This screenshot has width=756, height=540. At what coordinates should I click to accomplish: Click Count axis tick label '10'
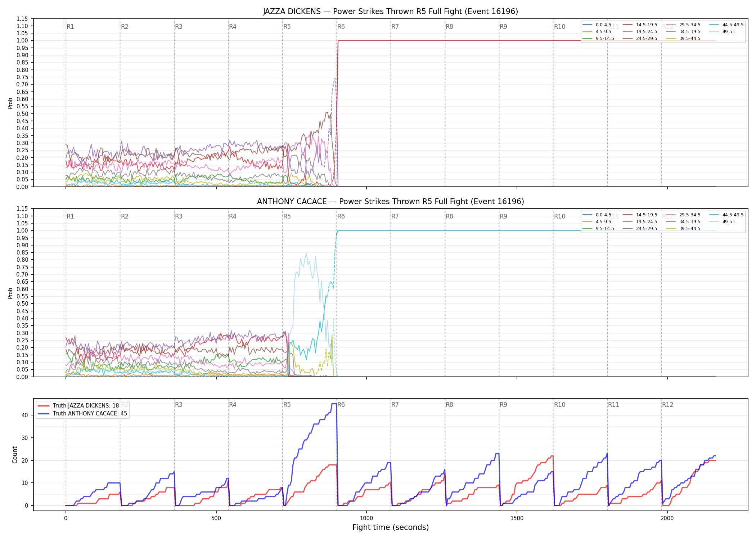point(25,483)
